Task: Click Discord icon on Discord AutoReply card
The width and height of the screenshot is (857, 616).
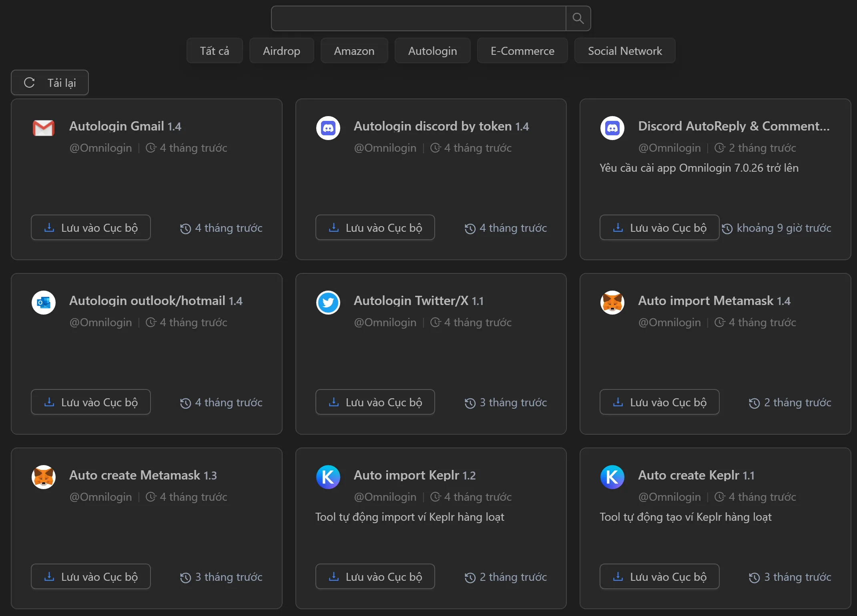Action: click(x=612, y=128)
